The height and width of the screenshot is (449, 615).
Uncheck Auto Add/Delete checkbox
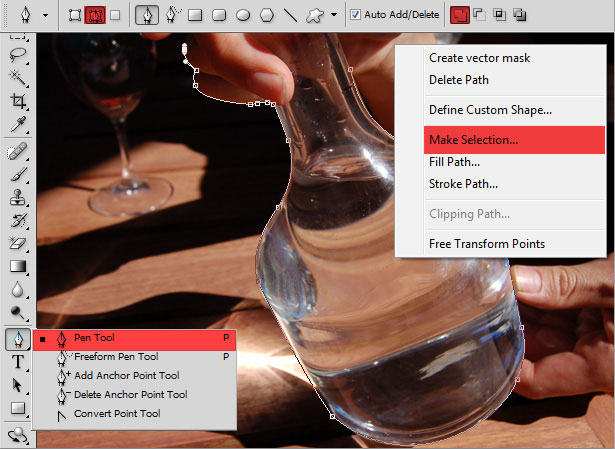(355, 15)
